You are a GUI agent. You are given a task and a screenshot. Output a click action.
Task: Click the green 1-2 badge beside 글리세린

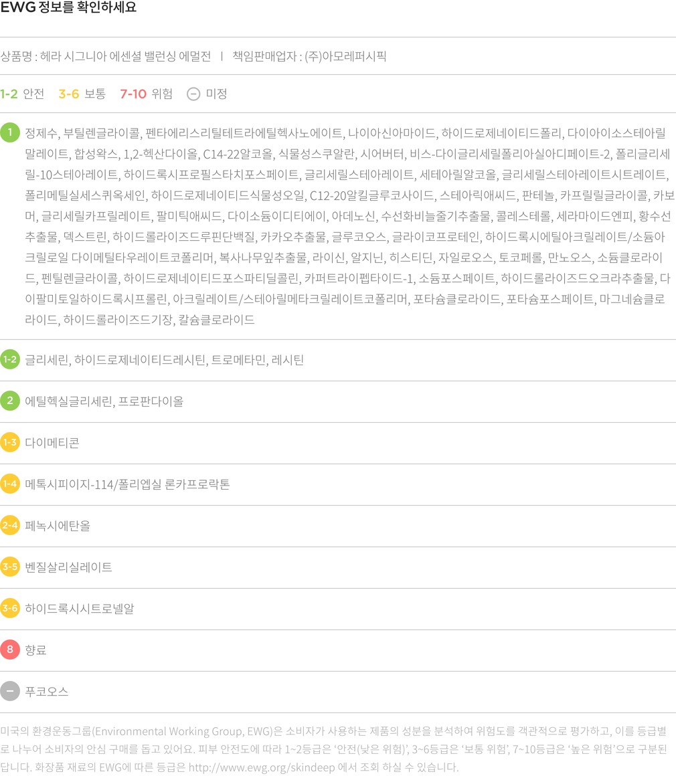(10, 360)
